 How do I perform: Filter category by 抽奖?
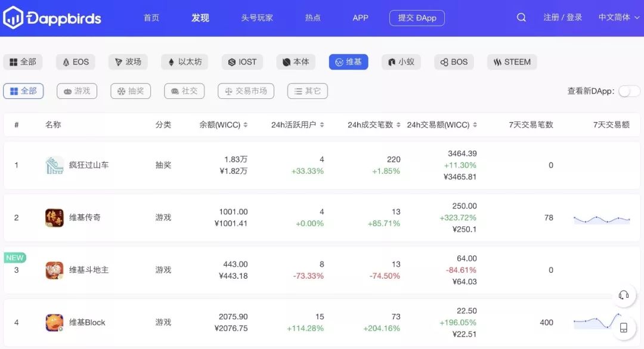pyautogui.click(x=131, y=91)
